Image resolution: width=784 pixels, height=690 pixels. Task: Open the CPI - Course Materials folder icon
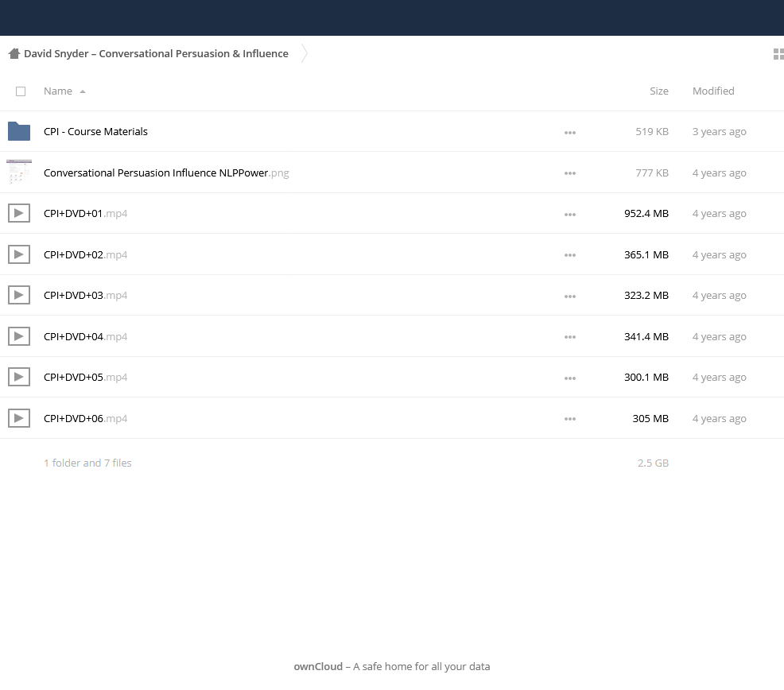click(19, 131)
